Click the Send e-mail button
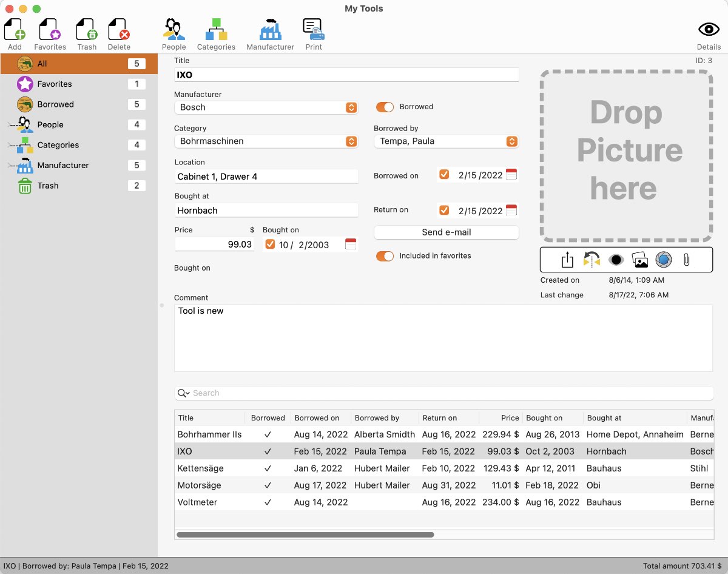This screenshot has width=728, height=574. point(447,232)
